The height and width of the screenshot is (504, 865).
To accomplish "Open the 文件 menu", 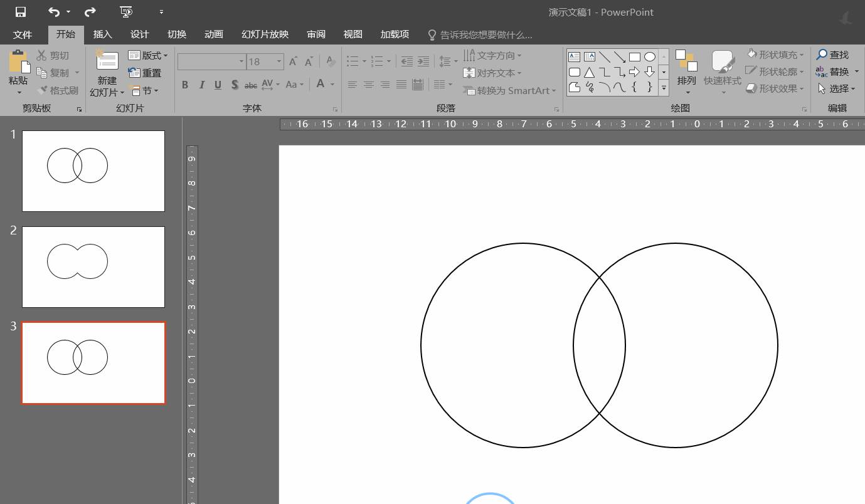I will click(x=23, y=34).
